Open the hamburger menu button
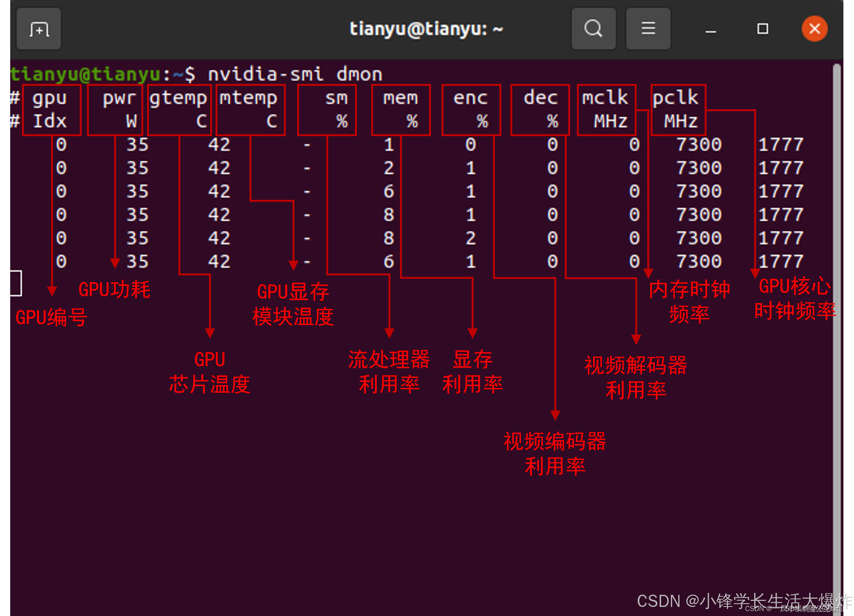The image size is (854, 616). pos(648,29)
